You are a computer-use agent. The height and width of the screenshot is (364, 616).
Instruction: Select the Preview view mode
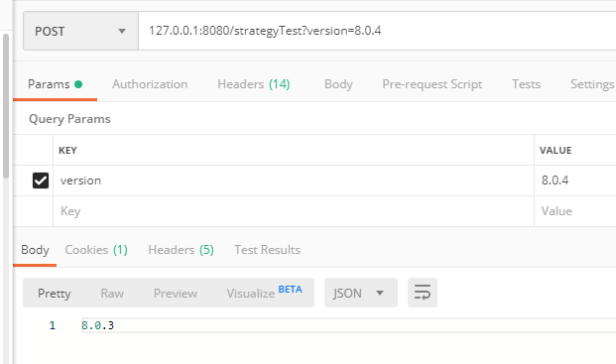click(x=176, y=293)
